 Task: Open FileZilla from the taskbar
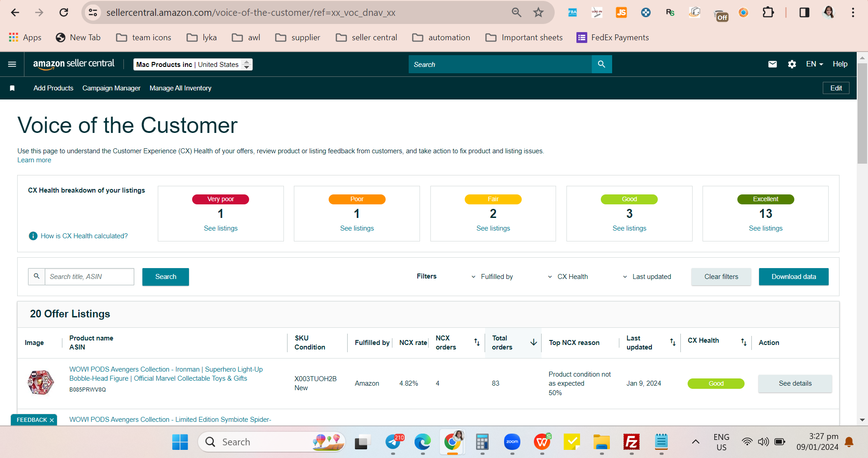click(631, 442)
